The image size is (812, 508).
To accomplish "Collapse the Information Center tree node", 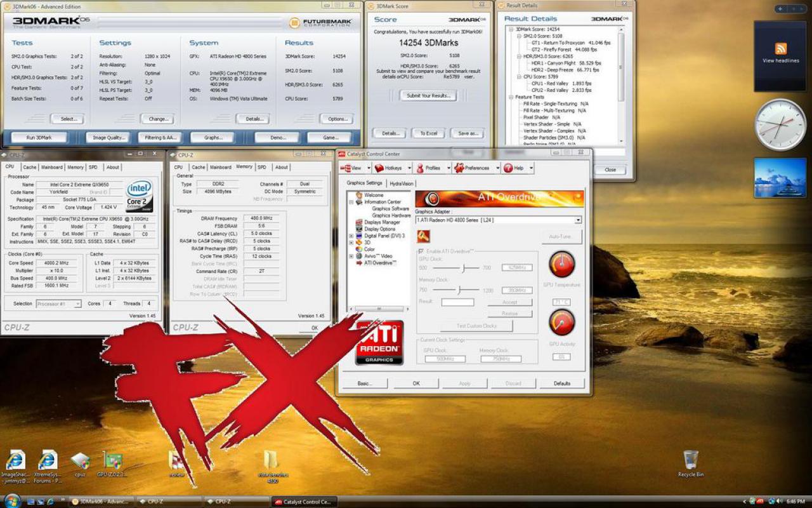I will (351, 202).
